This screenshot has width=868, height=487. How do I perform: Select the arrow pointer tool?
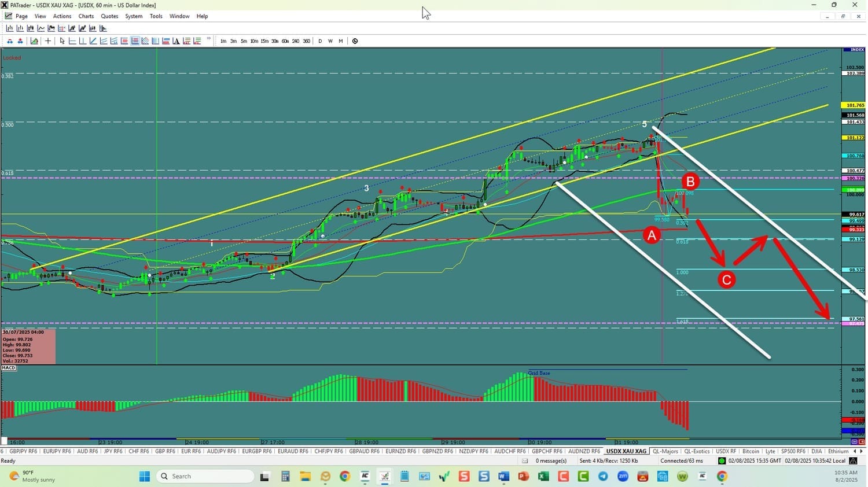pyautogui.click(x=62, y=41)
